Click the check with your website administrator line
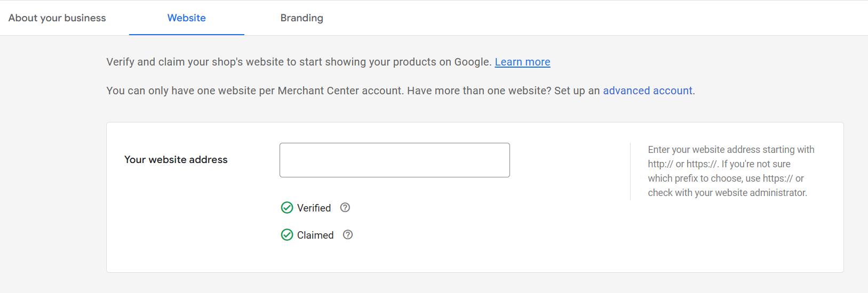The height and width of the screenshot is (293, 868). (x=728, y=192)
